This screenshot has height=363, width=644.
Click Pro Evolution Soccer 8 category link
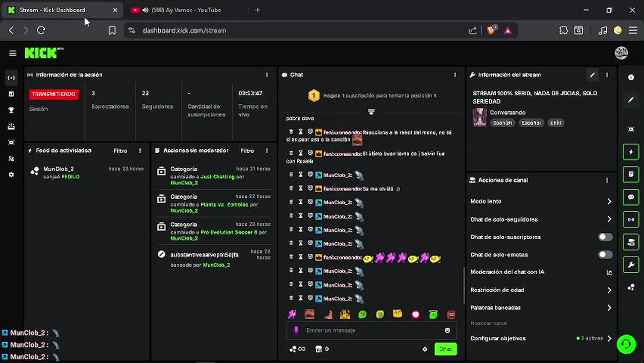pyautogui.click(x=229, y=232)
